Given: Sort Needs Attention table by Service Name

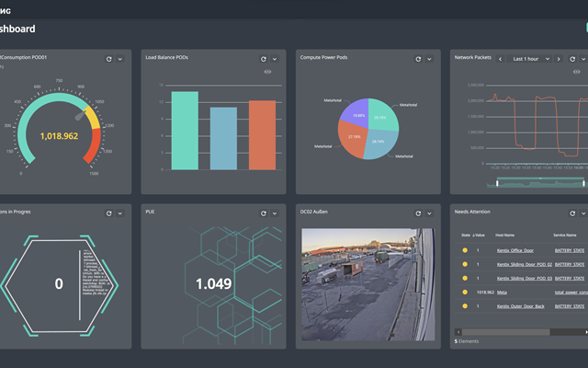Looking at the screenshot, I should [x=565, y=236].
